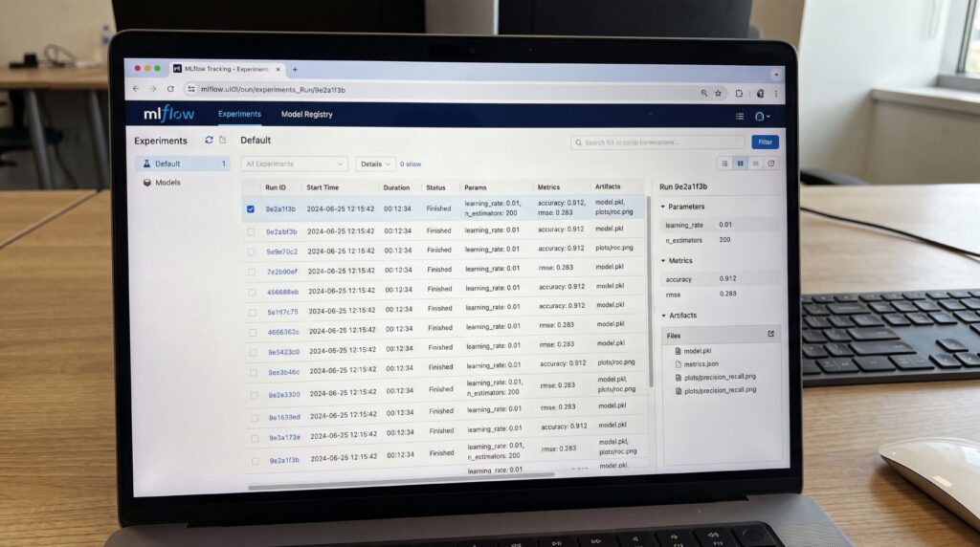Sort by the Duration column header
This screenshot has width=980, height=547.
(396, 187)
